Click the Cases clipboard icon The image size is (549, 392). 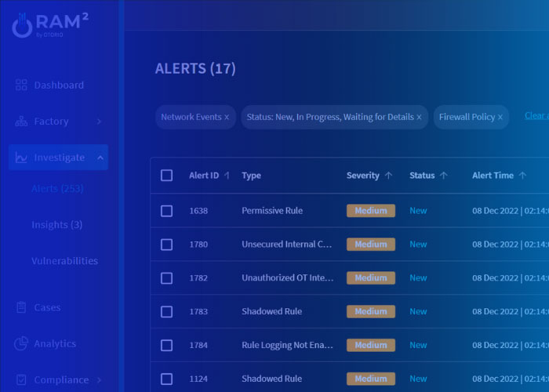(x=21, y=307)
